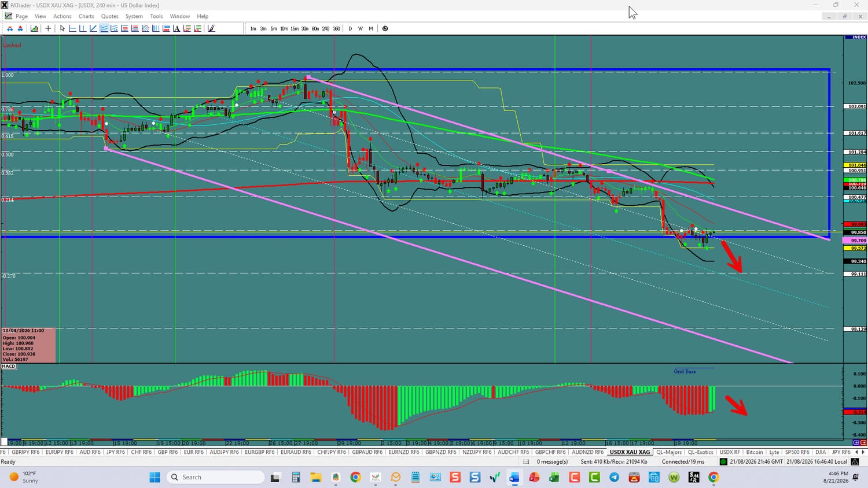
Task: Set the chart to Daily (D) timeframe
Action: [x=350, y=28]
